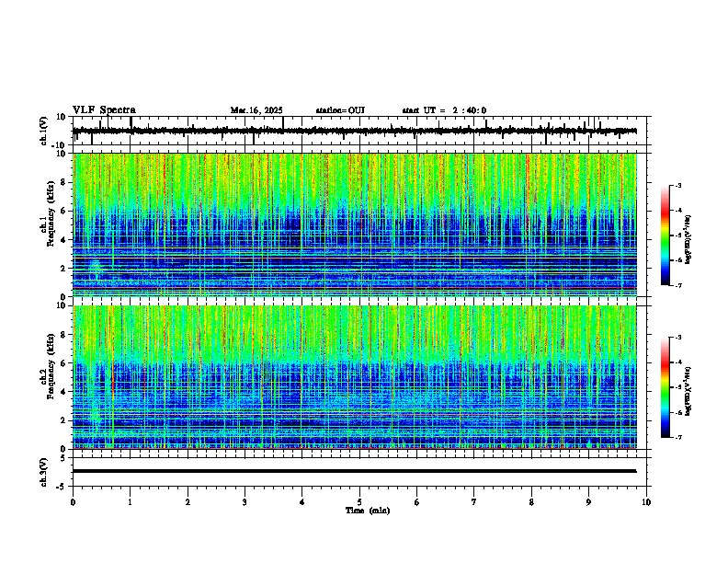Click the ch.2 'Frequency (kHz)' axis label

[x=51, y=366]
